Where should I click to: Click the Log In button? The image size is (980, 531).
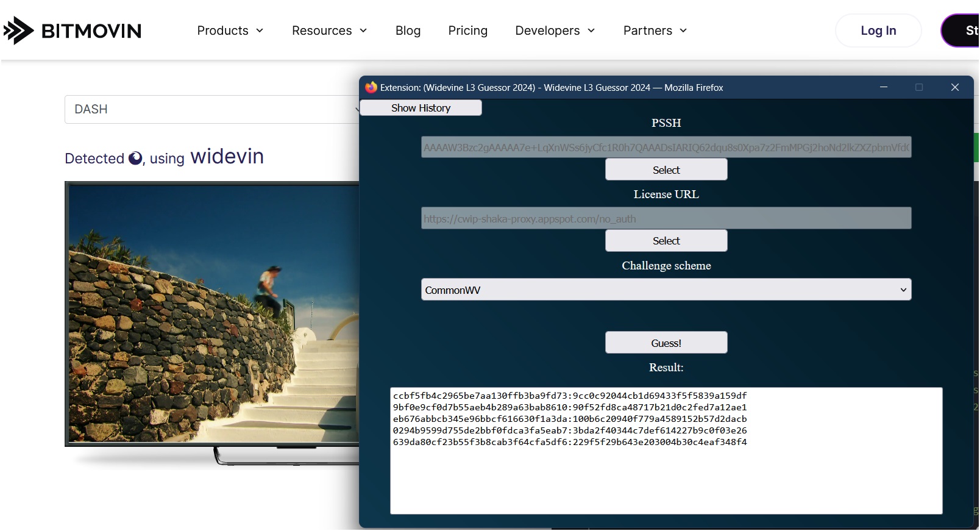pos(878,30)
